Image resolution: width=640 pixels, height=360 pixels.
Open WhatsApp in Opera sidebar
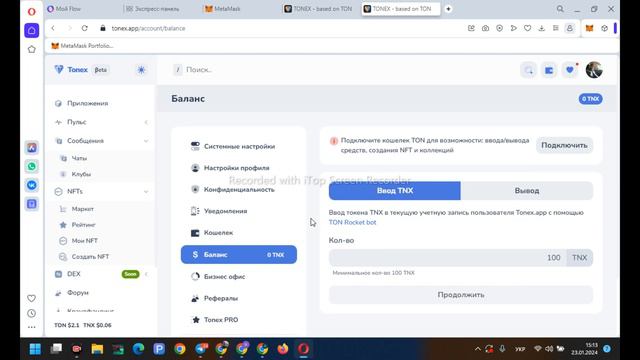coord(31,167)
